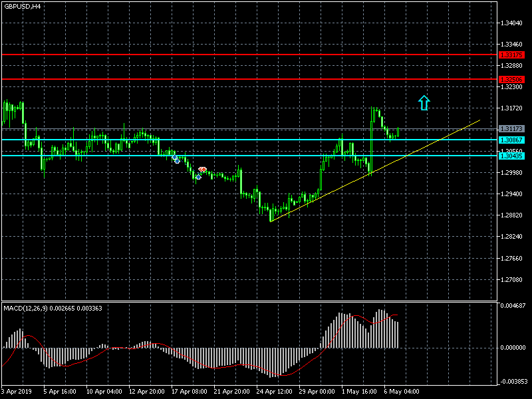Select the gray 1.31173 current price tag

click(511, 128)
